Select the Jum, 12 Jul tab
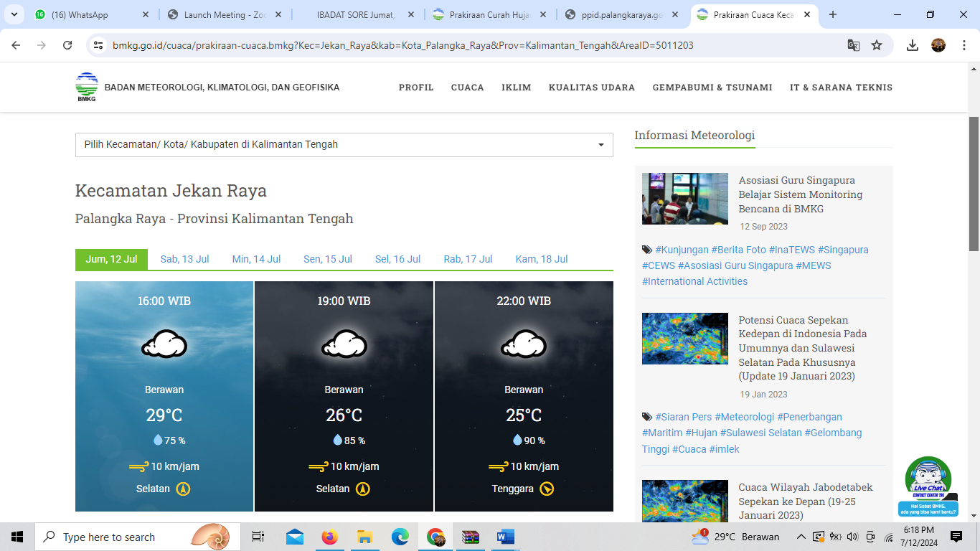This screenshot has height=551, width=980. click(x=111, y=259)
